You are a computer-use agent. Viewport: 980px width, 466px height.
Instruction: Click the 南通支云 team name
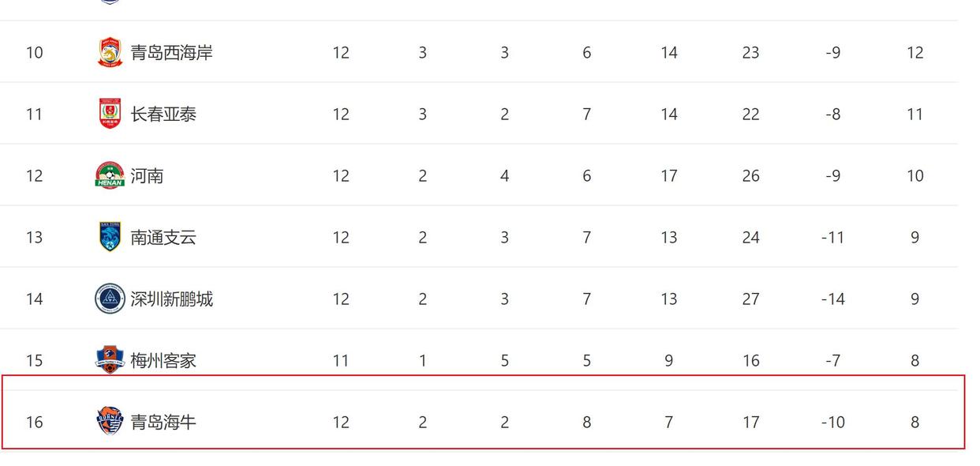pyautogui.click(x=163, y=237)
